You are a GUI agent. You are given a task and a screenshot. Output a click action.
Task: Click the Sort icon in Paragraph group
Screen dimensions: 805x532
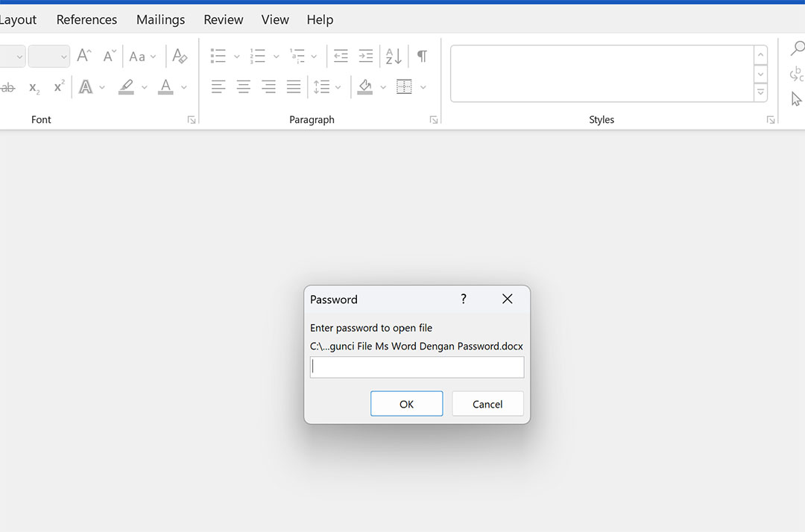[393, 56]
